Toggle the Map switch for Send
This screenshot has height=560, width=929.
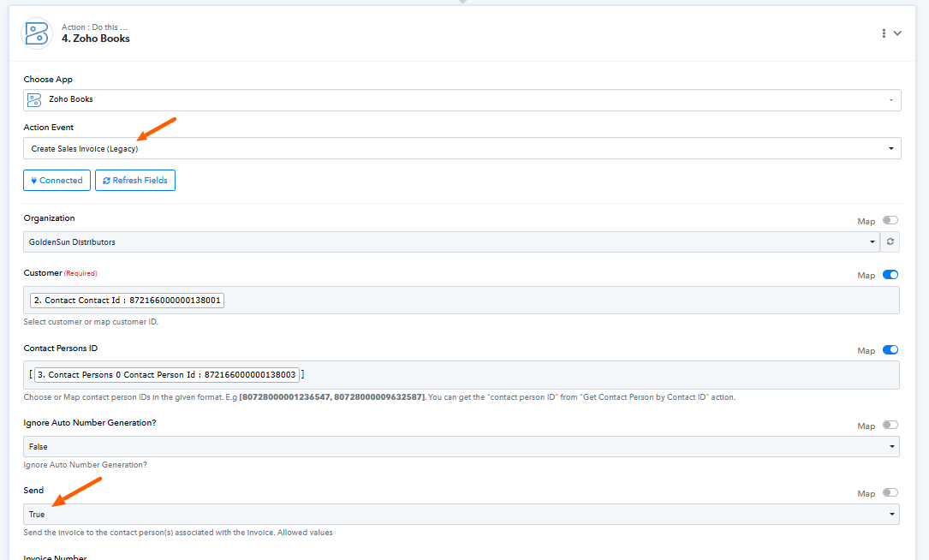(890, 492)
